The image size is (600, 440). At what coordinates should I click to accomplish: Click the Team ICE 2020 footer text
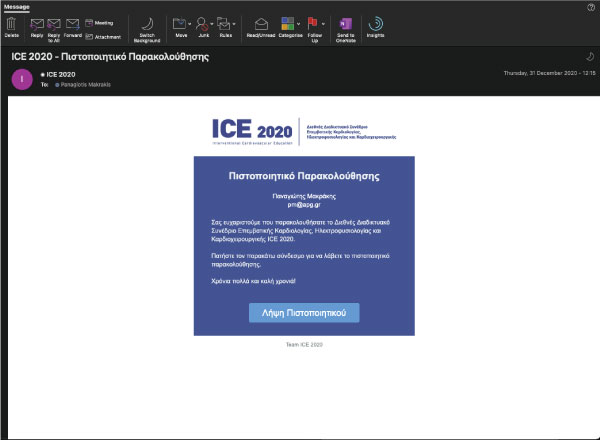pyautogui.click(x=304, y=344)
